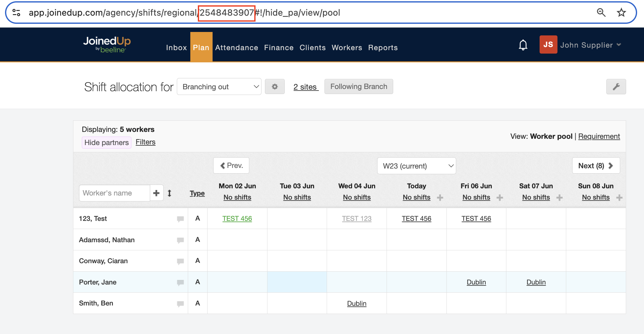Open the wrench tools button
The height and width of the screenshot is (334, 644).
click(616, 86)
